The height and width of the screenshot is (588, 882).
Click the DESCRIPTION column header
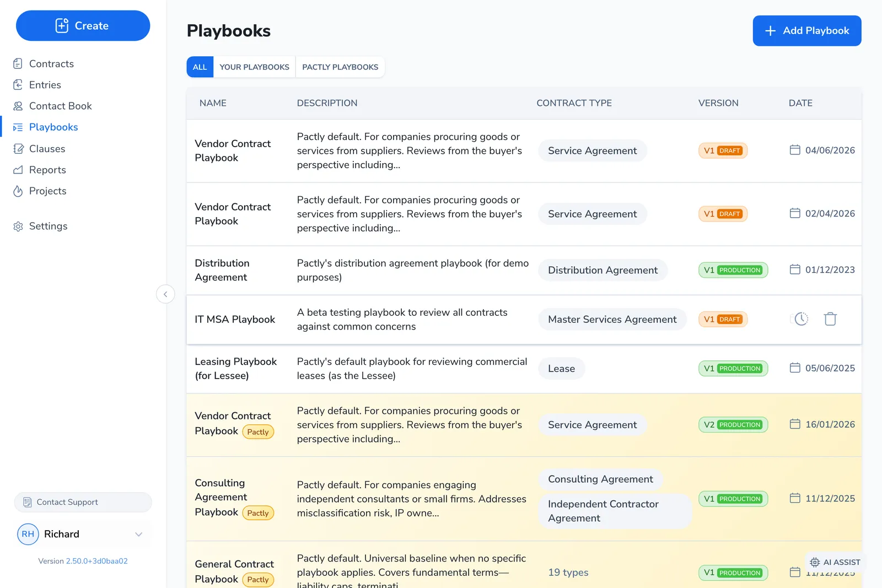click(x=327, y=103)
